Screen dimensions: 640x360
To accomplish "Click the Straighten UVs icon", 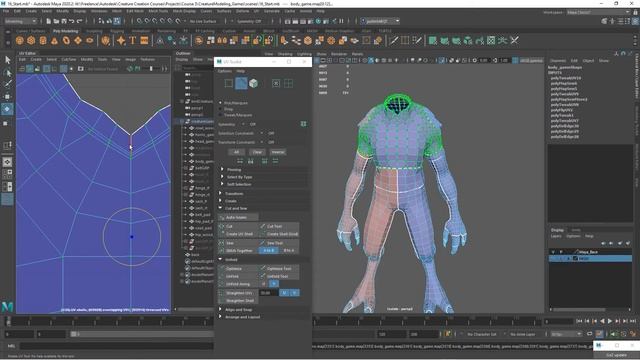I will [222, 293].
